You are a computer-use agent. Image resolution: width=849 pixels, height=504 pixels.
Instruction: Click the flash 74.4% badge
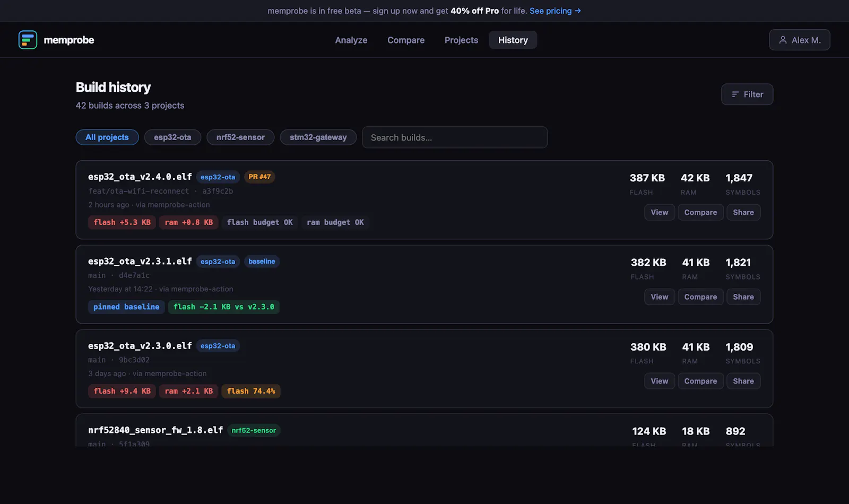pos(251,391)
